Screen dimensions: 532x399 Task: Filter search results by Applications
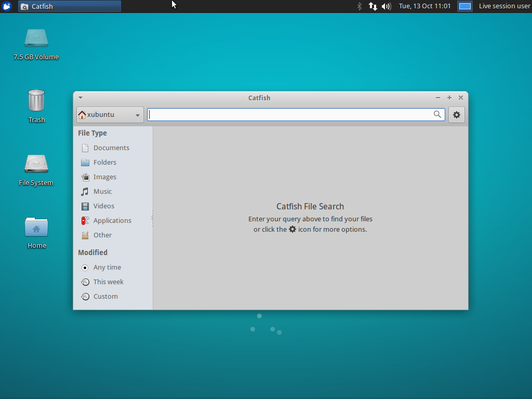point(112,220)
